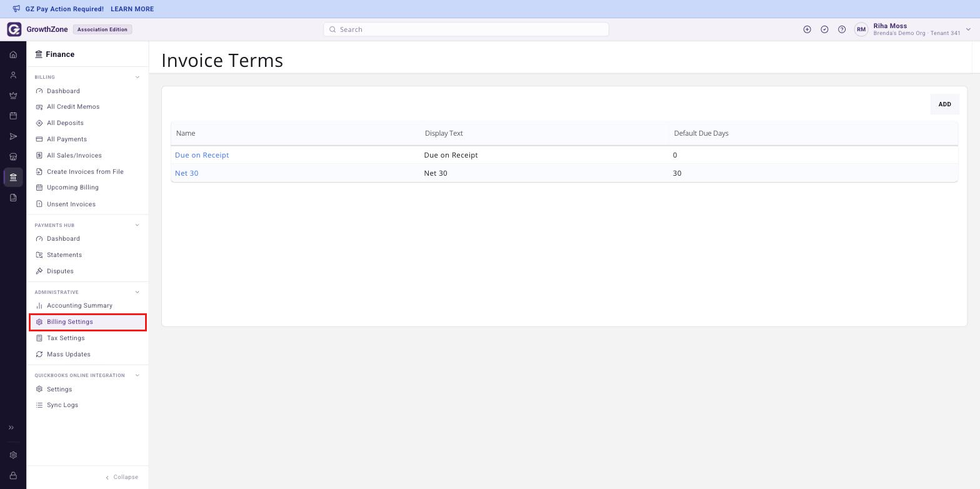
Task: Click the All Payments card icon
Action: [39, 139]
